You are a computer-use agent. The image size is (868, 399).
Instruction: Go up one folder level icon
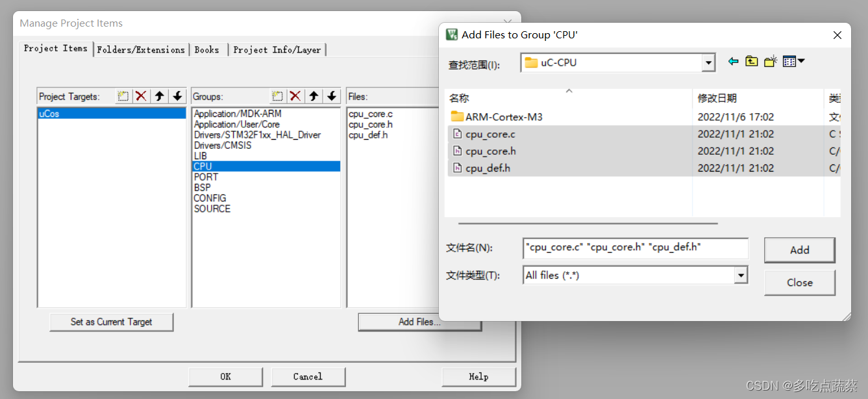(750, 60)
